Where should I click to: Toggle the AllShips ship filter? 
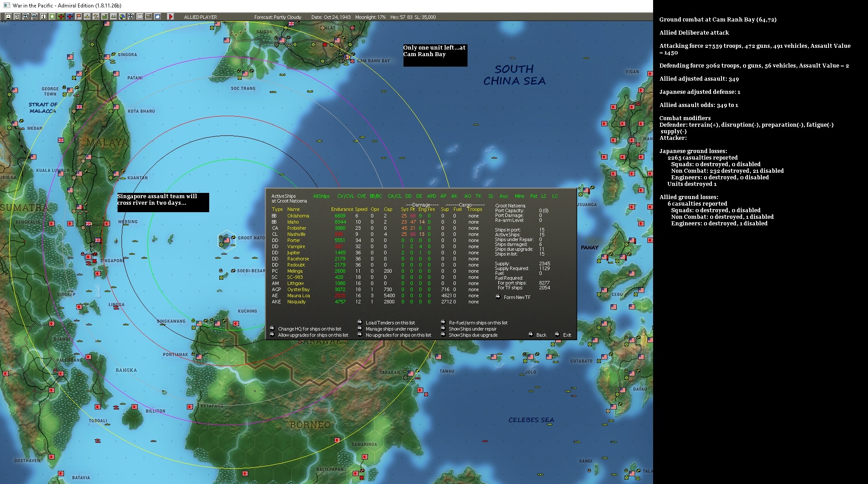pos(321,196)
